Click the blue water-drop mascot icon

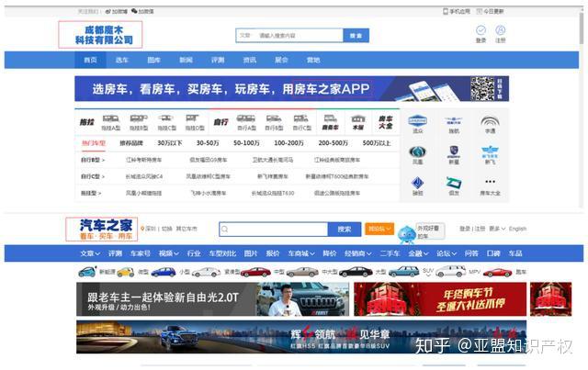point(406,235)
